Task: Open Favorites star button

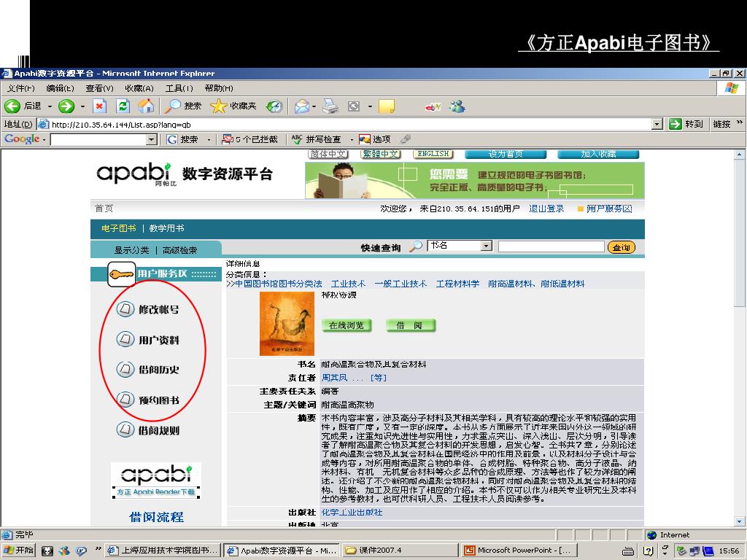Action: tap(218, 106)
